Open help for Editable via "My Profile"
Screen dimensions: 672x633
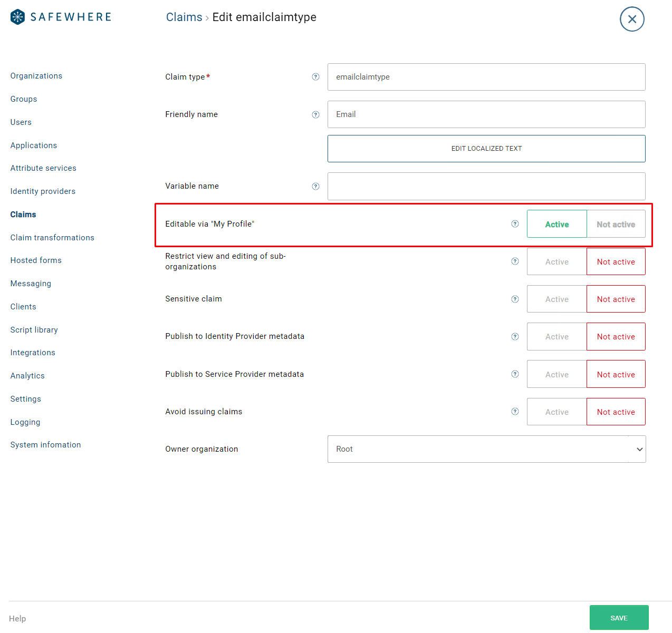click(x=515, y=224)
